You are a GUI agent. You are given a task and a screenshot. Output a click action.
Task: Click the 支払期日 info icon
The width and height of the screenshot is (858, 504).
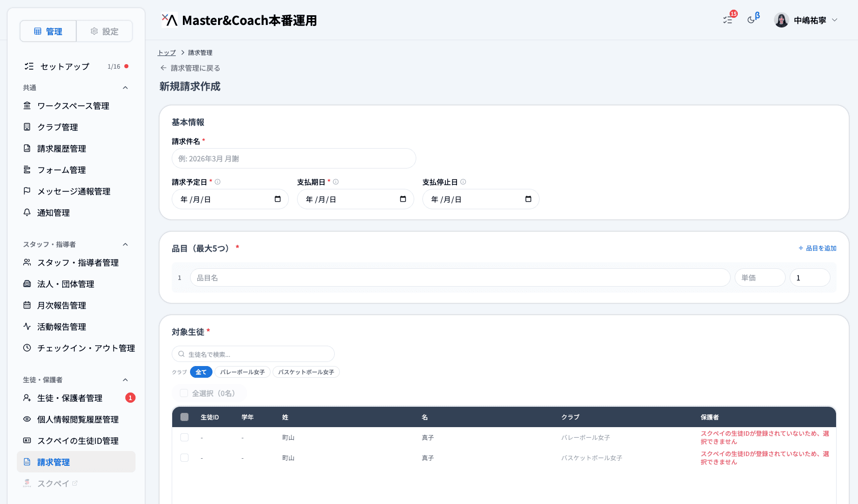(x=336, y=182)
